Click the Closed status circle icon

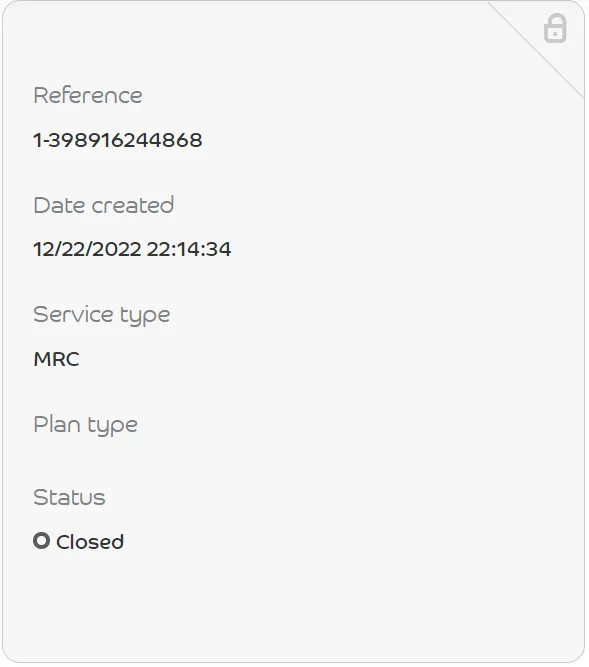pos(42,541)
